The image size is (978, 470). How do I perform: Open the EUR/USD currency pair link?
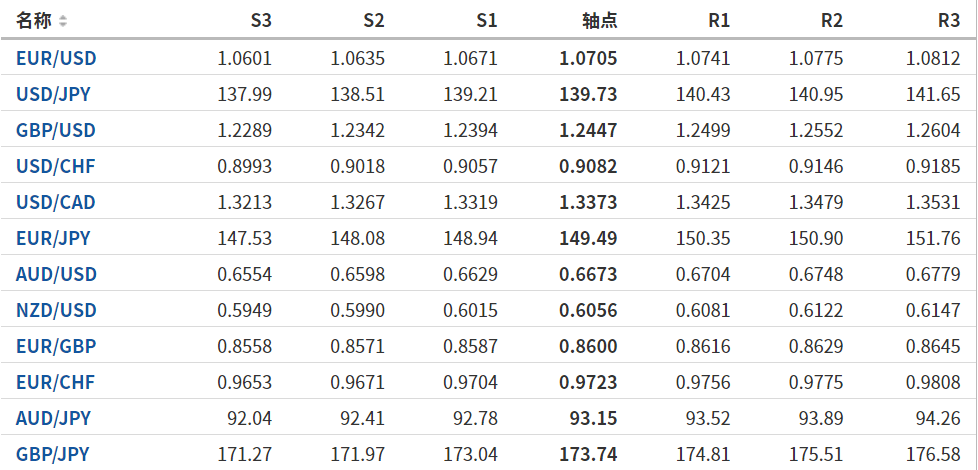point(56,59)
